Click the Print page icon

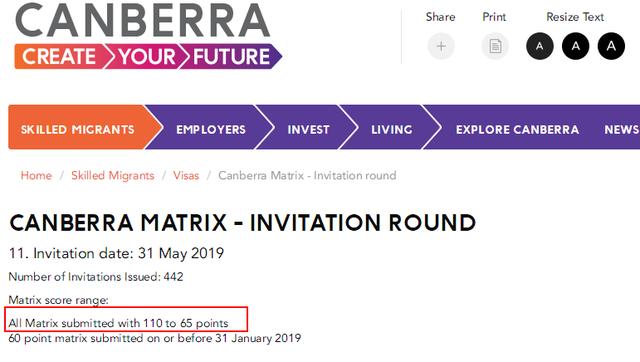point(495,46)
